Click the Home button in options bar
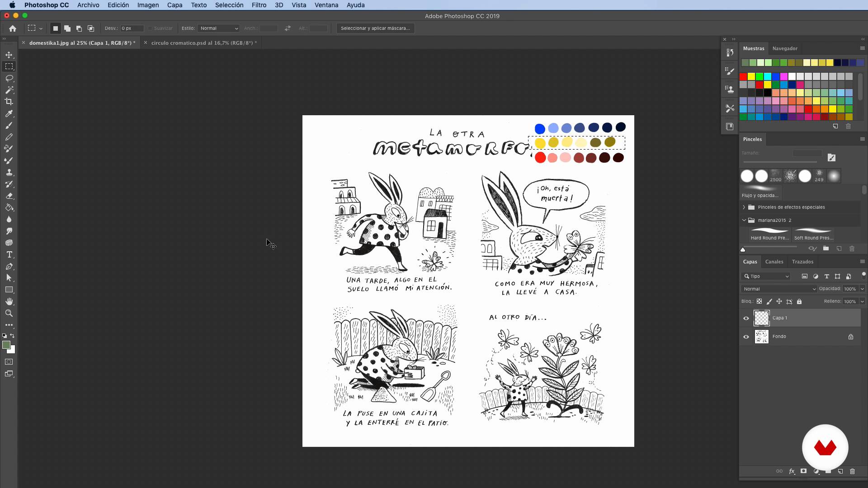Image resolution: width=868 pixels, height=488 pixels. click(x=13, y=28)
